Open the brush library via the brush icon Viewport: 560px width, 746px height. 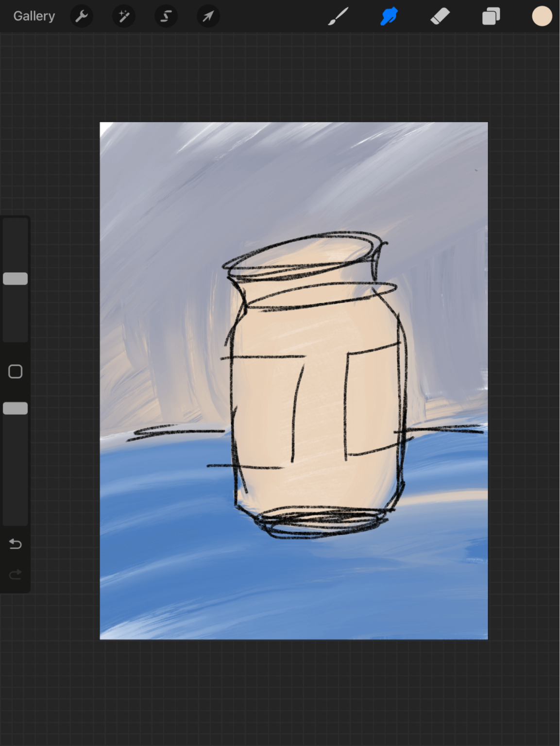[x=339, y=16]
